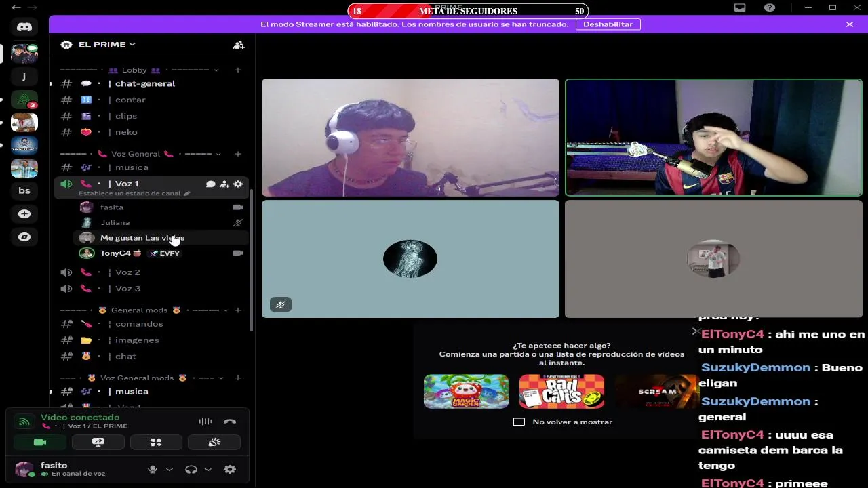Image resolution: width=868 pixels, height=488 pixels.
Task: Click the invite people icon beside EL PRIME
Action: [239, 45]
